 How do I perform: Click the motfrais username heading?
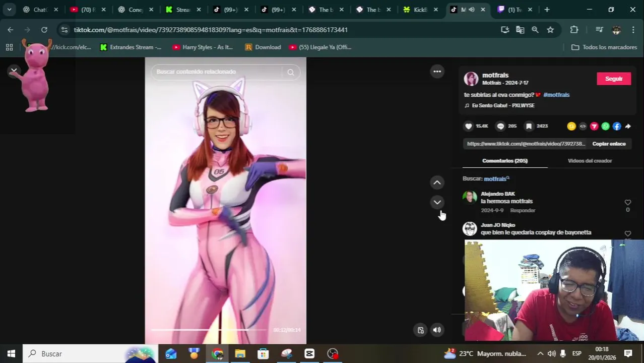click(x=495, y=75)
